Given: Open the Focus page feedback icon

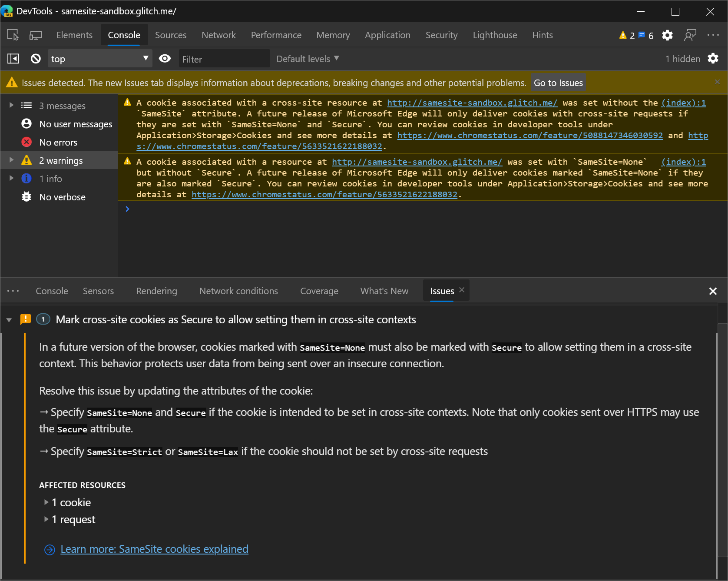Looking at the screenshot, I should [691, 35].
